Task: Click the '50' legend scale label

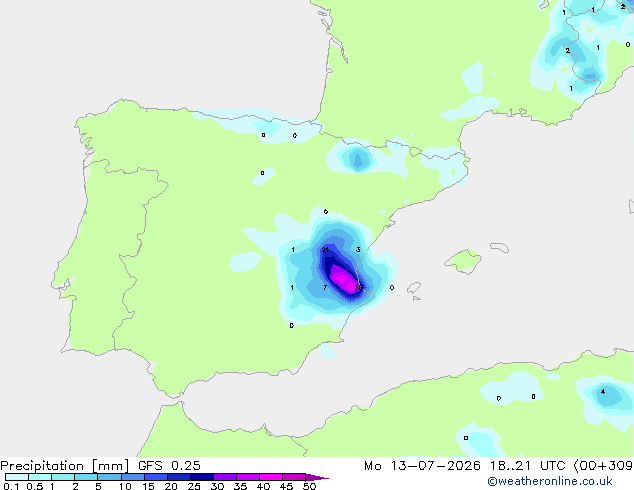Action: point(310,486)
